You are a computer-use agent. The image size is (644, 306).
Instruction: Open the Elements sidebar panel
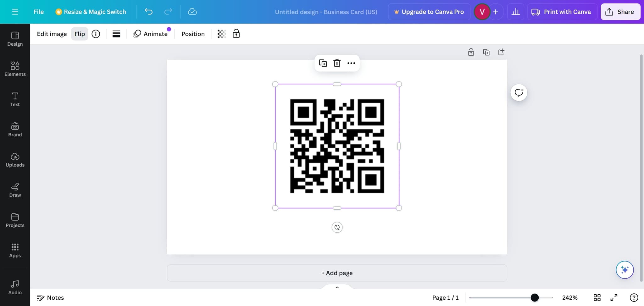point(15,69)
